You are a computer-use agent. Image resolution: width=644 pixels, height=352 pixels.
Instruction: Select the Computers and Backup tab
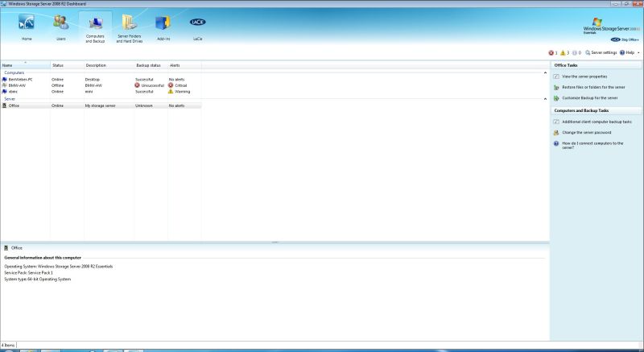pyautogui.click(x=95, y=28)
